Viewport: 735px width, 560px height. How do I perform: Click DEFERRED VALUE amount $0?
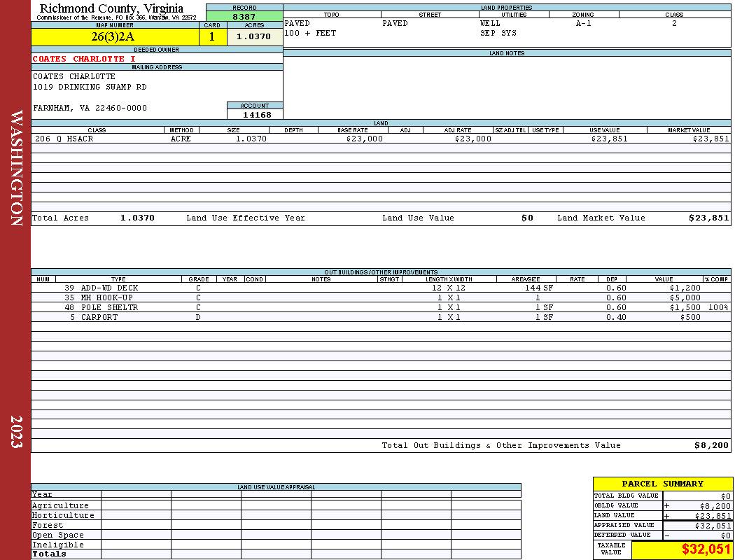tap(726, 535)
